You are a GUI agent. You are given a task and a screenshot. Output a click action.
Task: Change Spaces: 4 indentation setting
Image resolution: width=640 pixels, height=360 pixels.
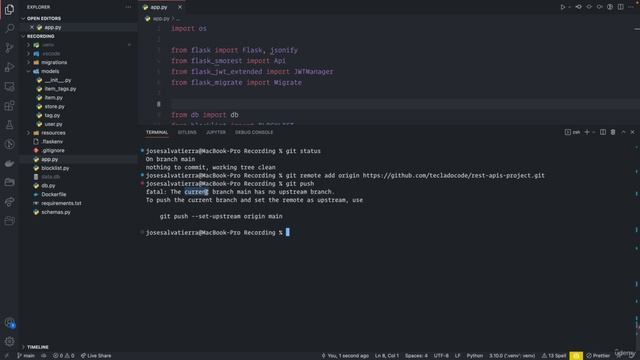(x=416, y=356)
